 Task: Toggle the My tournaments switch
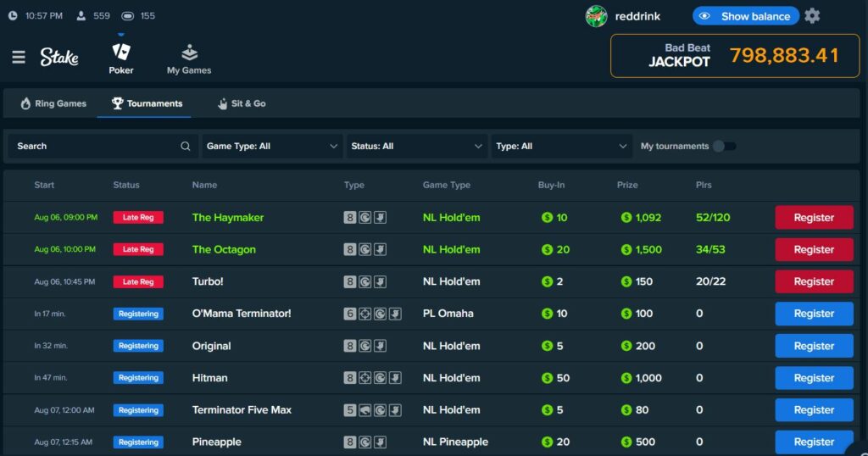[724, 146]
